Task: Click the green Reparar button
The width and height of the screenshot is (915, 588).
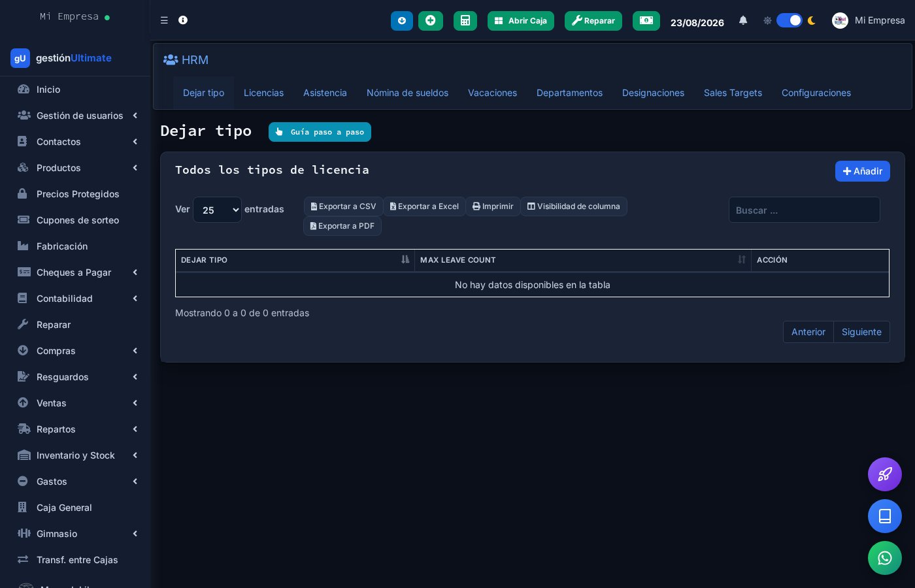Action: (x=593, y=21)
